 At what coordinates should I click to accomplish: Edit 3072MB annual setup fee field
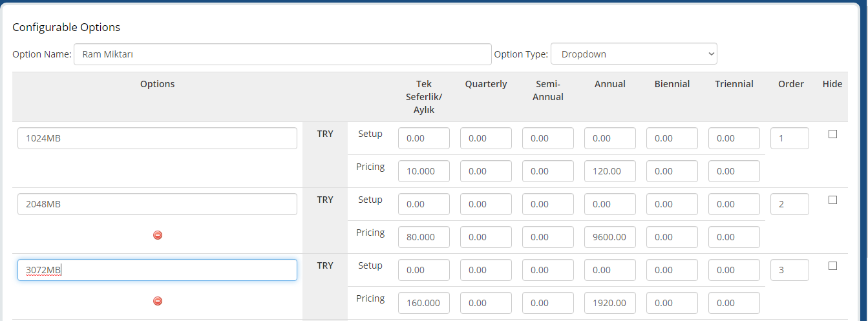(610, 270)
